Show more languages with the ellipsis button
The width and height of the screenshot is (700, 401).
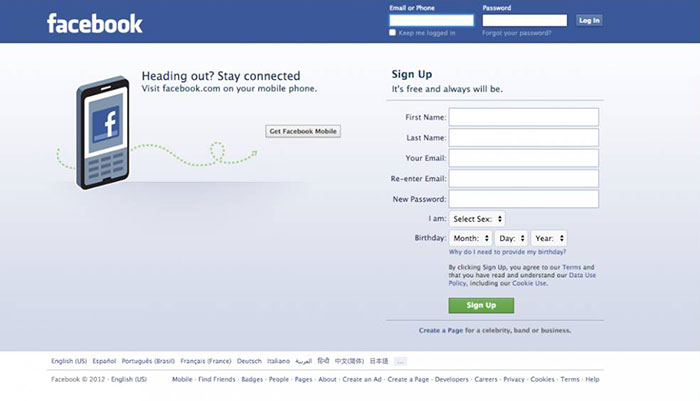pos(400,361)
